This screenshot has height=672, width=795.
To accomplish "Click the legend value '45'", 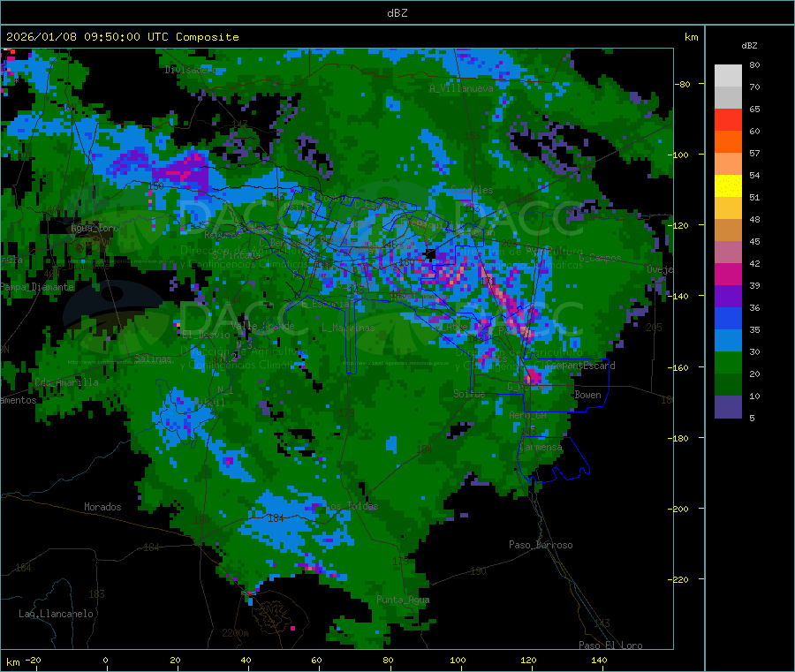I will (754, 242).
